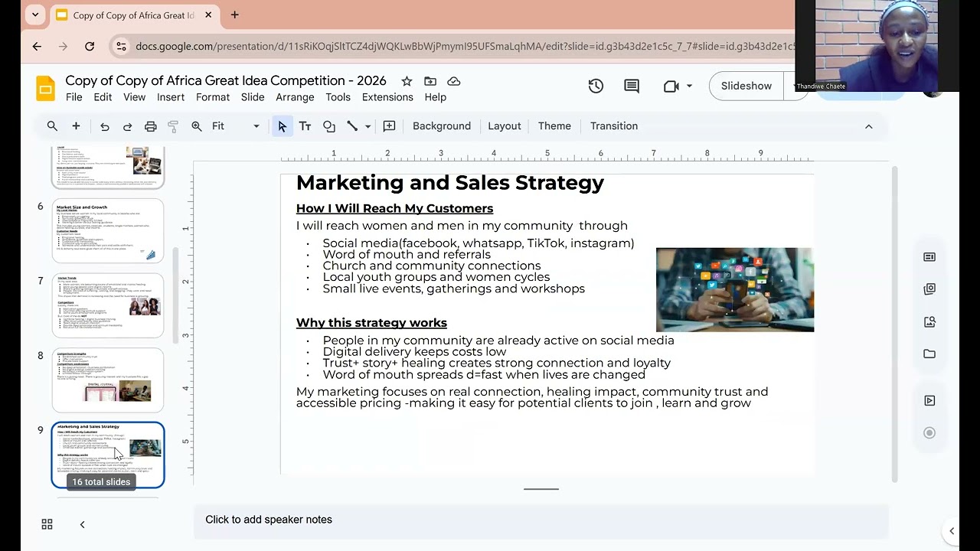The height and width of the screenshot is (551, 980).
Task: Undo the last action
Action: 105,126
